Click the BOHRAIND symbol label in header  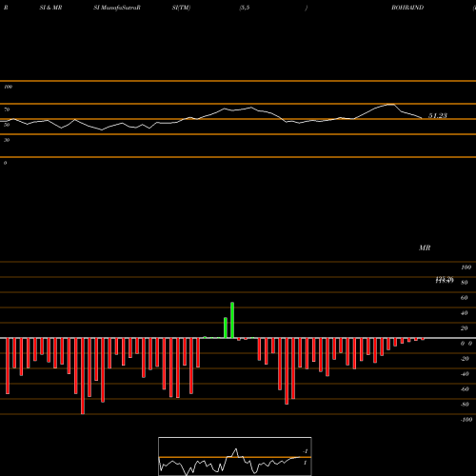tap(407, 8)
